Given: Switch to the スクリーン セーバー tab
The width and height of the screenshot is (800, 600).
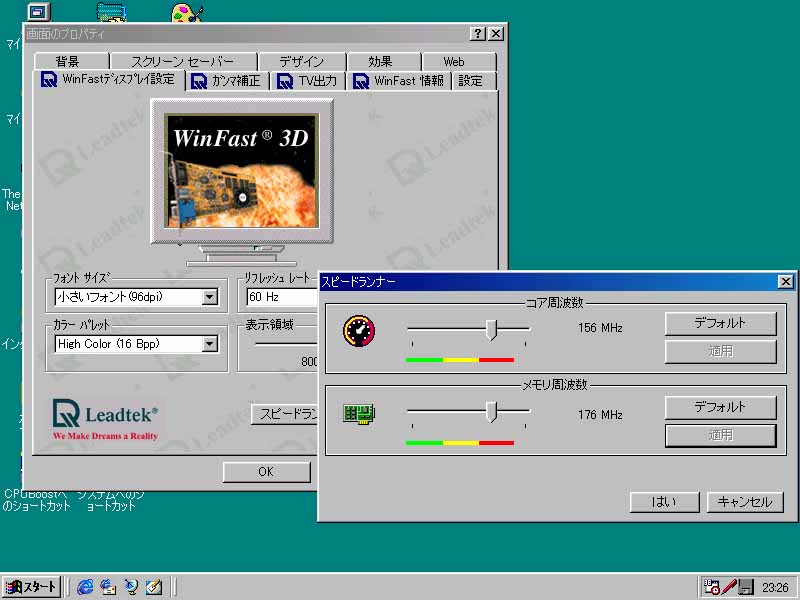Looking at the screenshot, I should point(183,61).
